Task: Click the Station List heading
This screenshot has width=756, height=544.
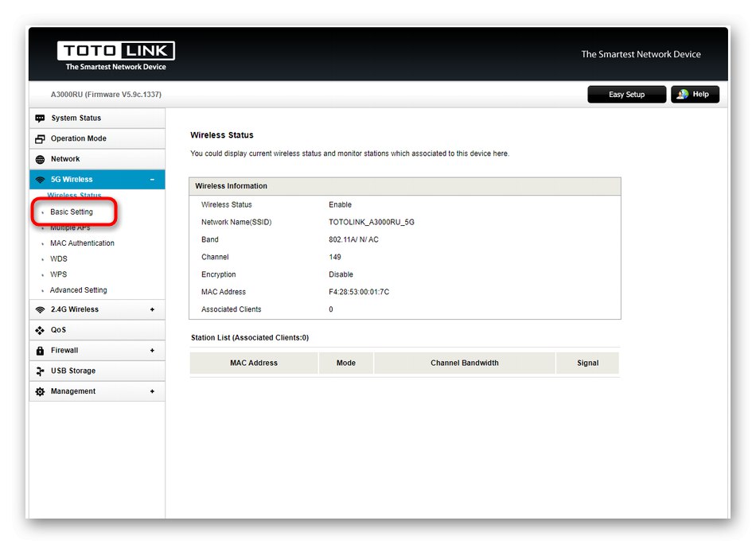Action: [x=250, y=338]
